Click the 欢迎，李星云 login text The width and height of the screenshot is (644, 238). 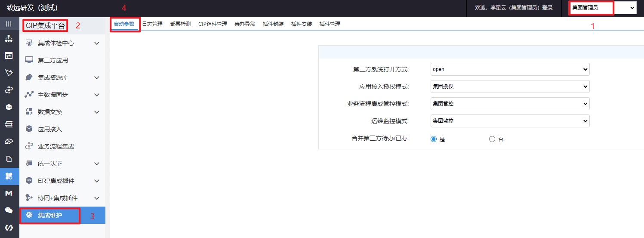[514, 8]
